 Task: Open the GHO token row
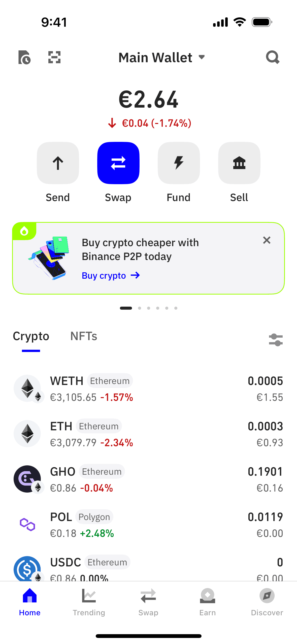click(x=148, y=479)
